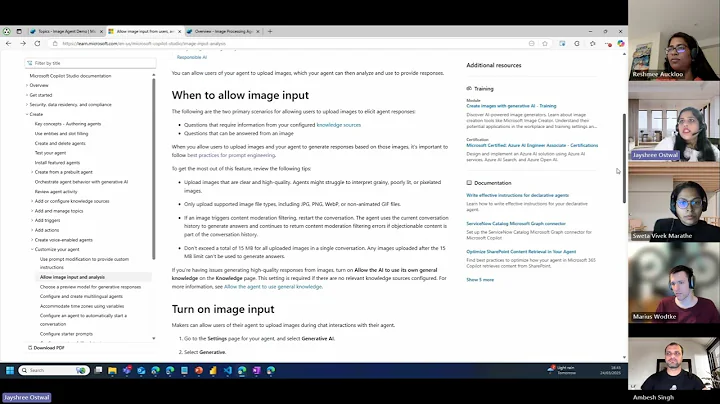Click the sidebar scroll down arrow

click(154, 339)
